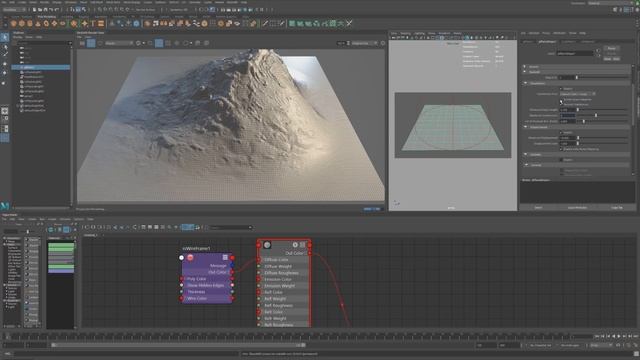Screen dimensions: 640x360
Task: Create a polygon cube from the shelf
Action: pyautogui.click(x=22, y=24)
